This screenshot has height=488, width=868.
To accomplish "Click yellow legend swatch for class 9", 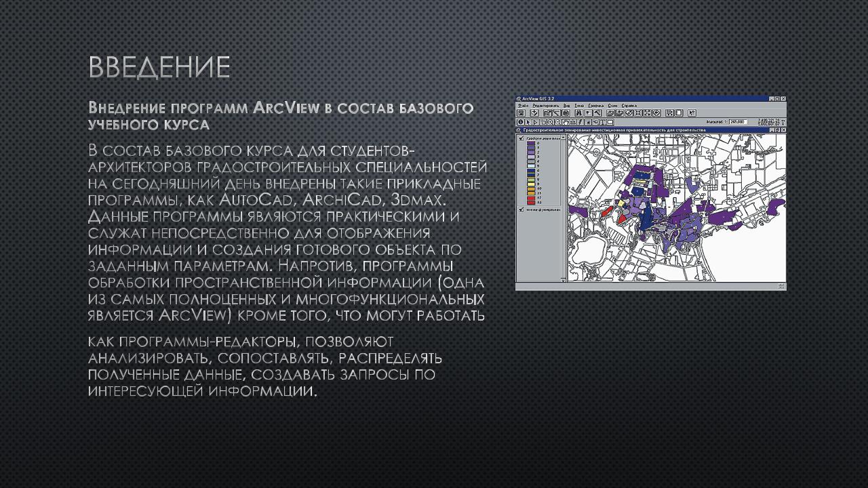I will [x=531, y=184].
